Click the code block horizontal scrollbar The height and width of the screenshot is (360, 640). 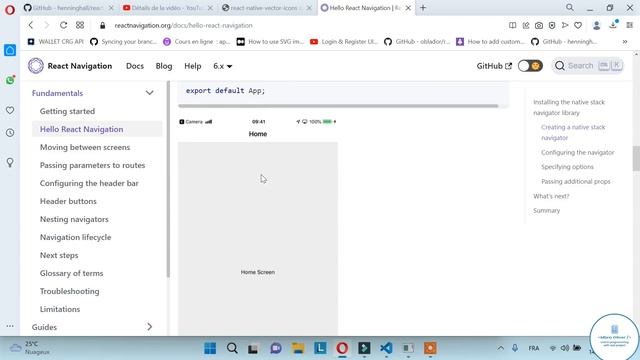(338, 106)
